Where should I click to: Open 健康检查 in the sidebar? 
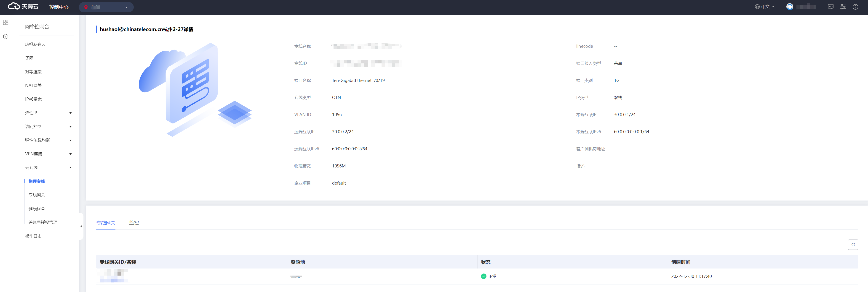pyautogui.click(x=37, y=209)
